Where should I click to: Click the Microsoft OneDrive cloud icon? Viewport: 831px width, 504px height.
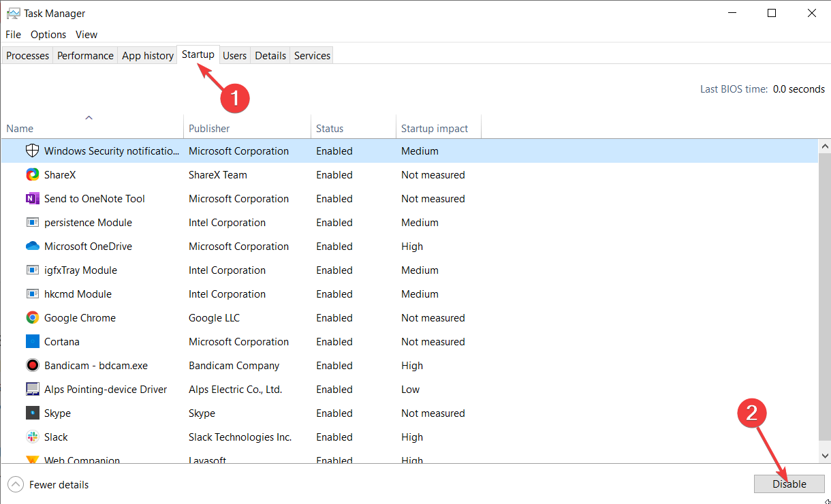click(32, 246)
